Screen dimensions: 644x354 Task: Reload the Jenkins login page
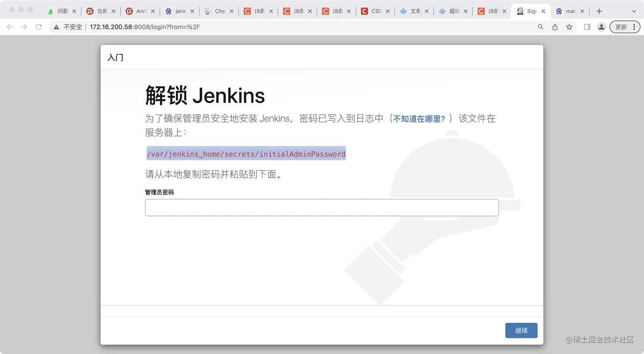click(39, 27)
